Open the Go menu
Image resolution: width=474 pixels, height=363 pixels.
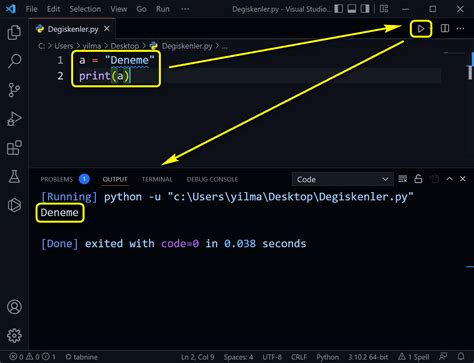click(x=141, y=9)
